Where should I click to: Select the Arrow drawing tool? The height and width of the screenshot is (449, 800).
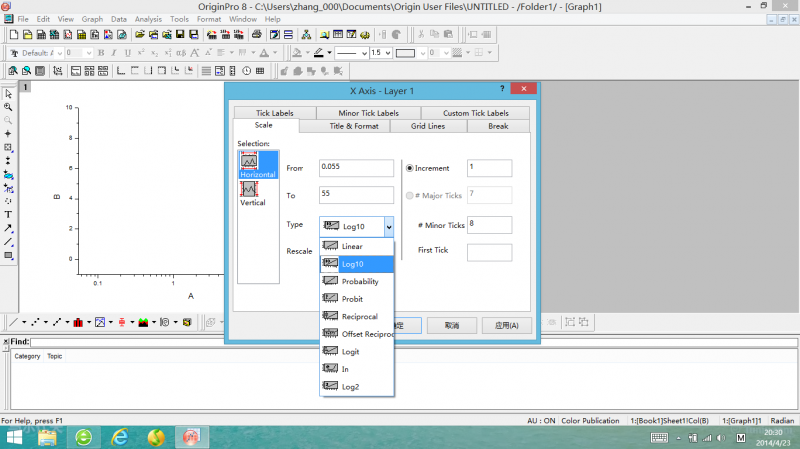click(x=8, y=228)
